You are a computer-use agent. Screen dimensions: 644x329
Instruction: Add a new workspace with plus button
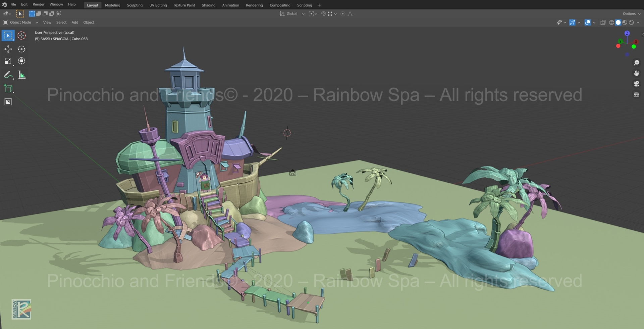(x=319, y=5)
